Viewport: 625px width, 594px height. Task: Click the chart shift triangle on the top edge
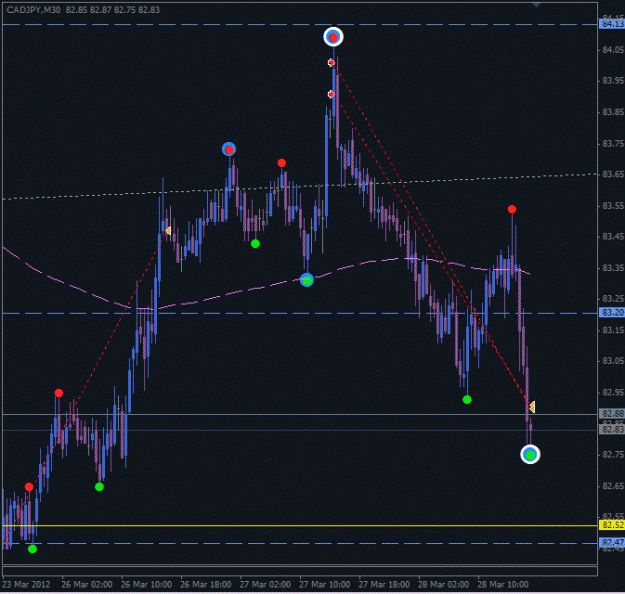click(536, 4)
